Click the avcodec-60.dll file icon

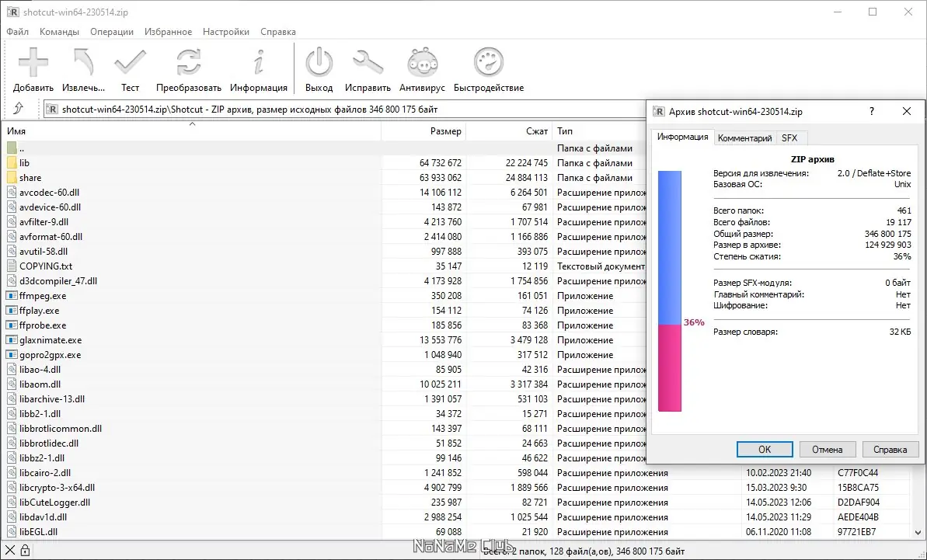pyautogui.click(x=12, y=193)
